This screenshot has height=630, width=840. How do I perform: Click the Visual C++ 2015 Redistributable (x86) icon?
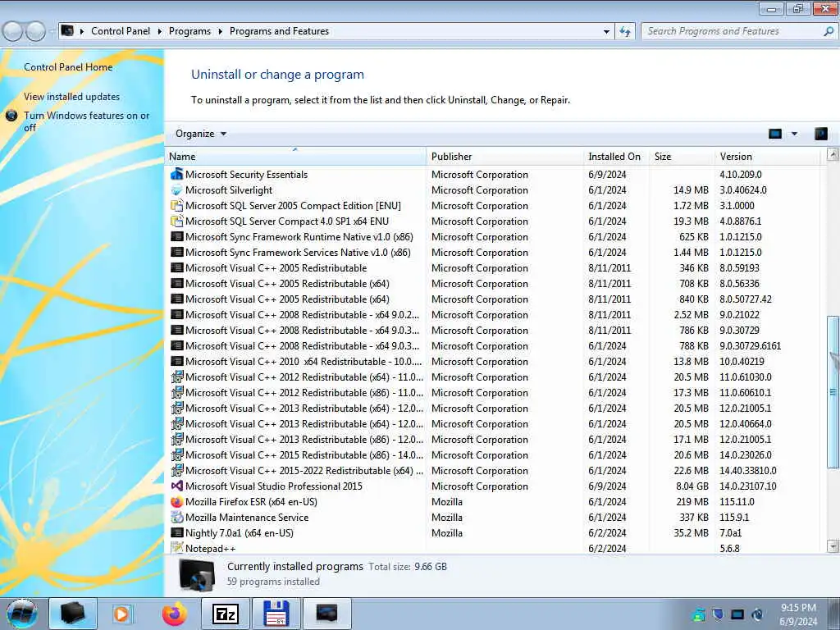coord(177,454)
